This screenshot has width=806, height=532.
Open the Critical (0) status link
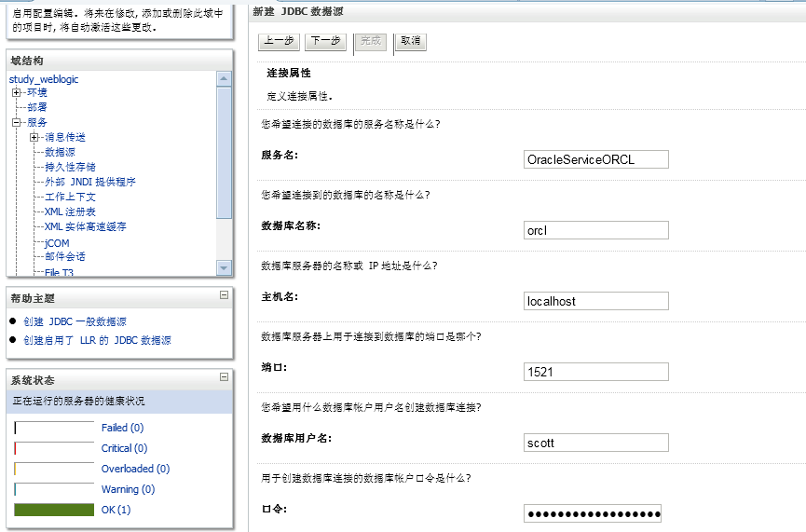125,448
